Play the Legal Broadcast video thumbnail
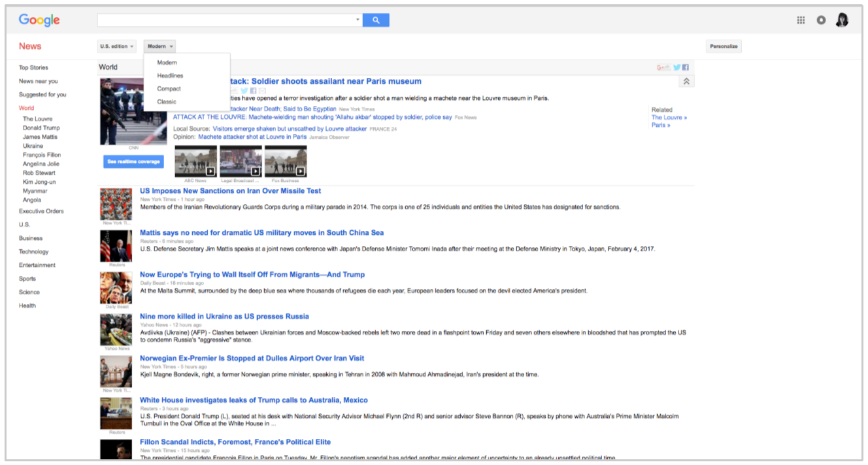 (241, 162)
